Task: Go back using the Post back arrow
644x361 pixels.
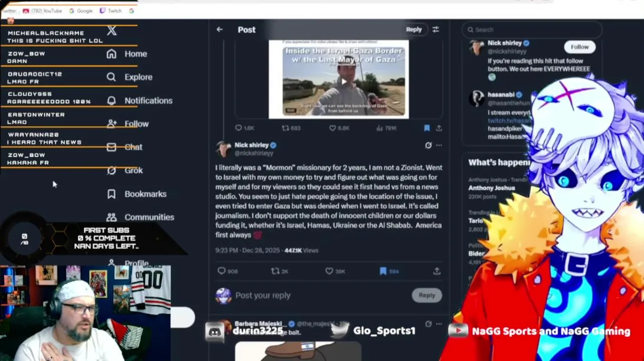Action: click(x=220, y=30)
